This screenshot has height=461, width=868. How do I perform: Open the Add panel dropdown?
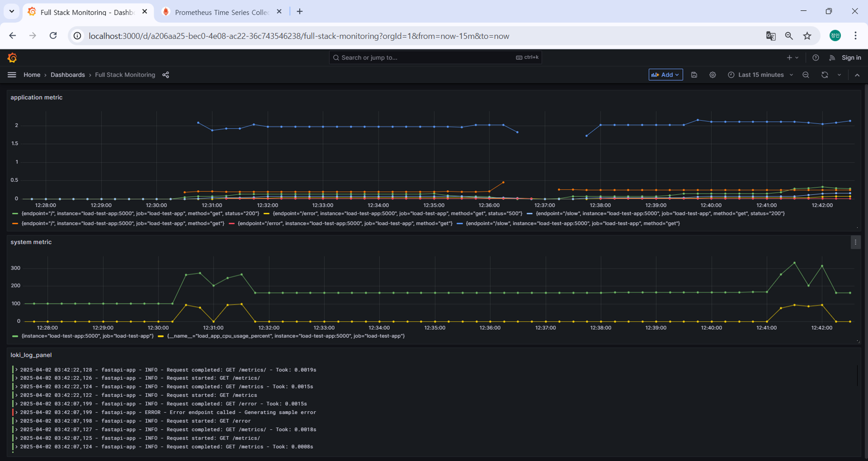coord(665,75)
